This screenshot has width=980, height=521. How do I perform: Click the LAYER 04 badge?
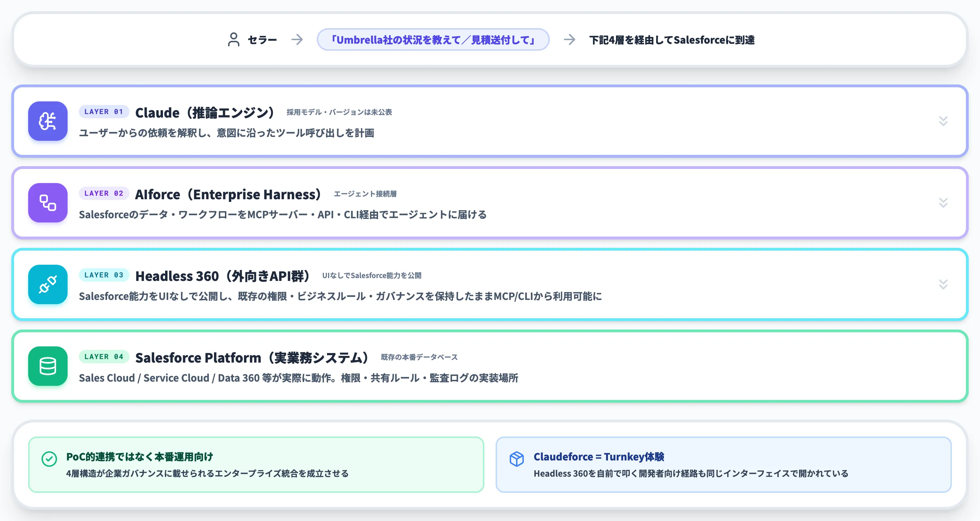(x=104, y=357)
